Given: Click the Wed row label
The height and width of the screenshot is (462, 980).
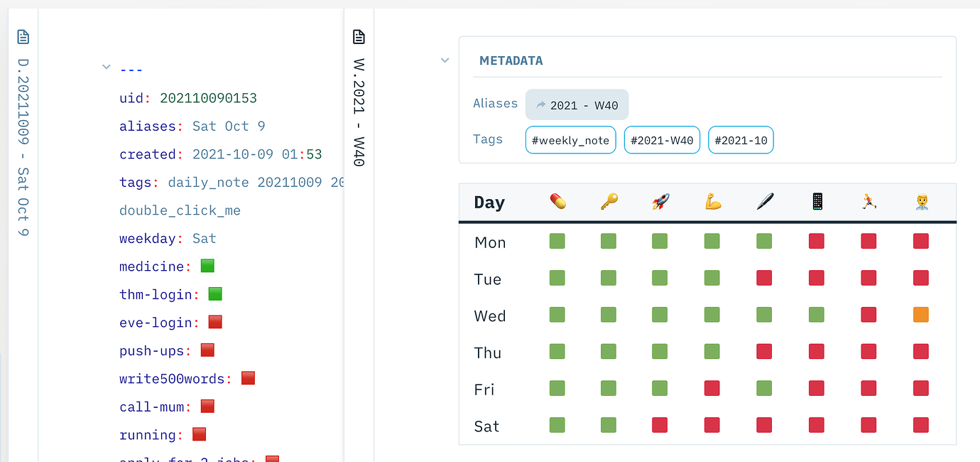Looking at the screenshot, I should [x=490, y=316].
